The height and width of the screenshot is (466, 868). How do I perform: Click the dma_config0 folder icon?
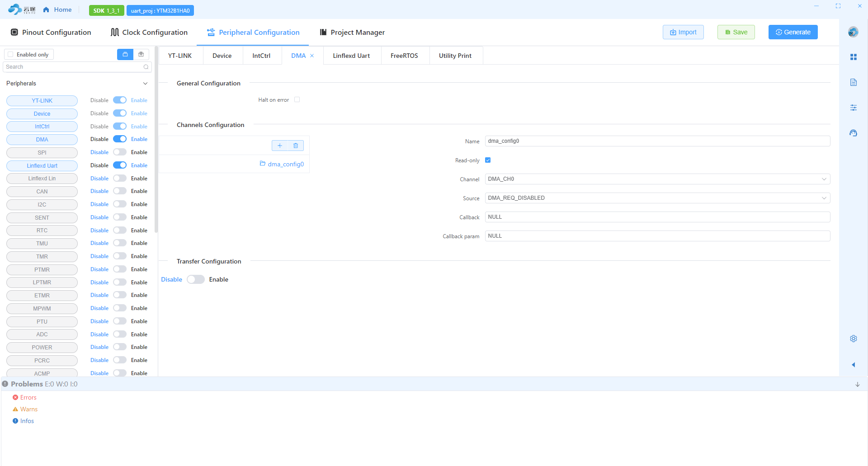click(x=263, y=164)
